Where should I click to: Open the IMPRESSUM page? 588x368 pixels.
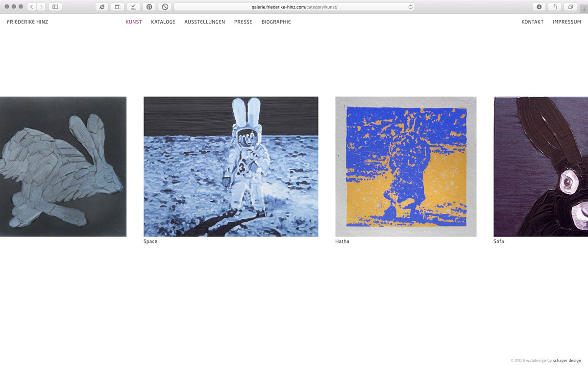pos(567,22)
